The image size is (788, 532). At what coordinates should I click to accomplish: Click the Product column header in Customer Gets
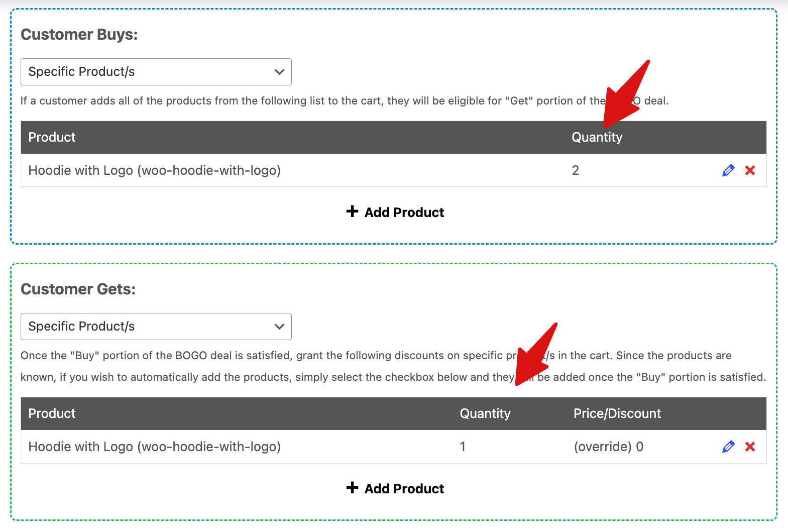pyautogui.click(x=52, y=413)
